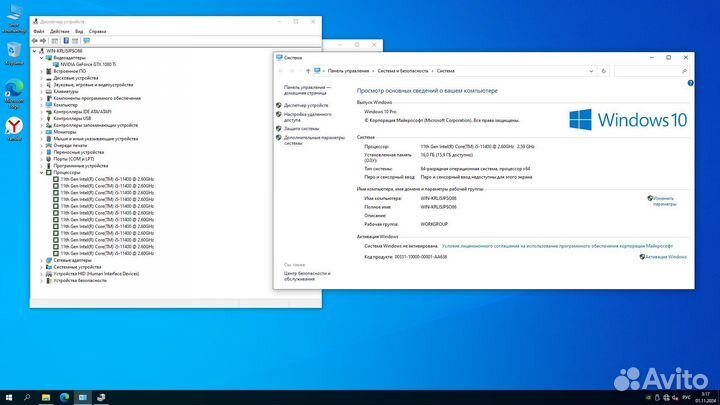The width and height of the screenshot is (720, 405).
Task: Collapse the WIN-KRLISIPSO86 root node
Action: [x=34, y=51]
